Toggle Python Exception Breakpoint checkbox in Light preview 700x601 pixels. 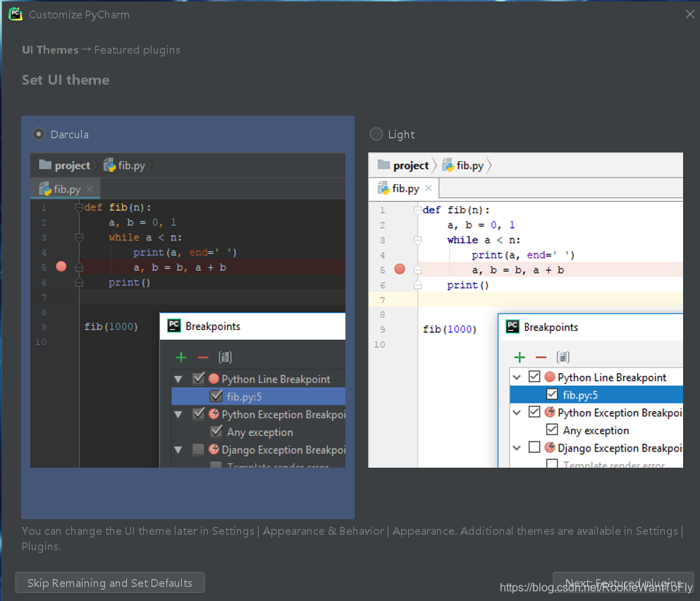[x=534, y=411]
